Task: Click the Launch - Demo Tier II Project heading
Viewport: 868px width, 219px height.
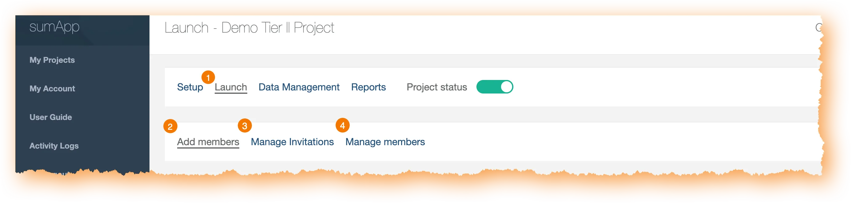Action: 249,28
